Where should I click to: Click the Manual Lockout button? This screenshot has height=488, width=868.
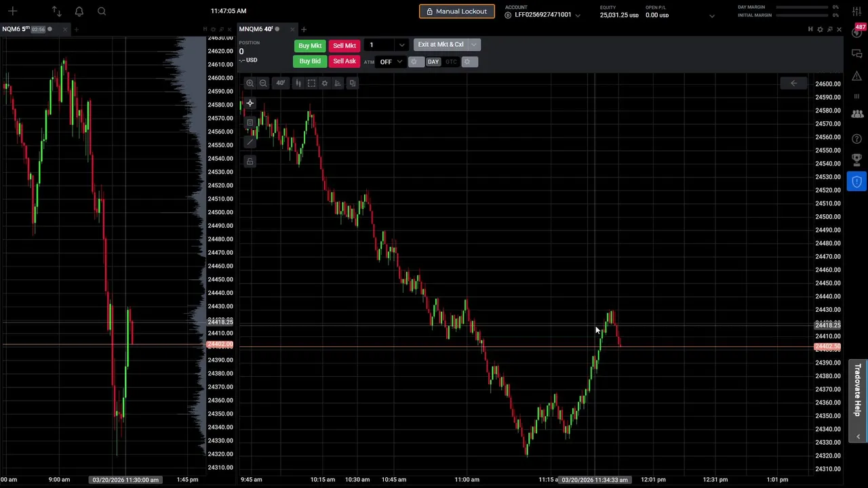457,12
